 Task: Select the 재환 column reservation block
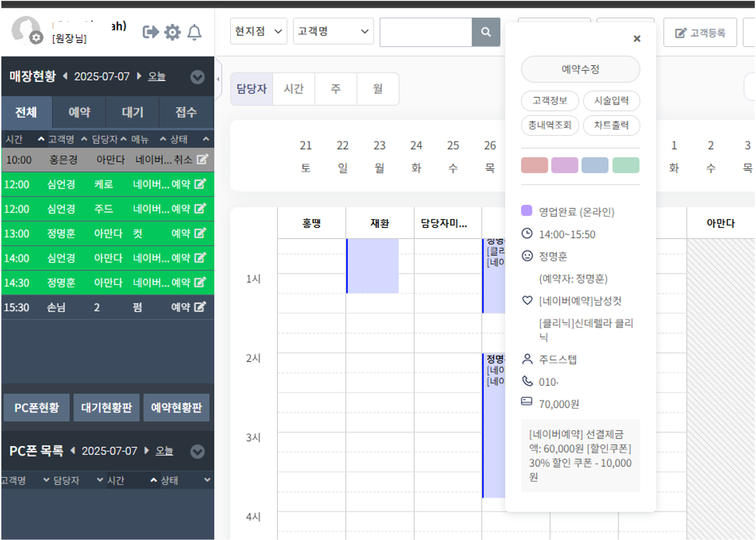click(x=372, y=266)
